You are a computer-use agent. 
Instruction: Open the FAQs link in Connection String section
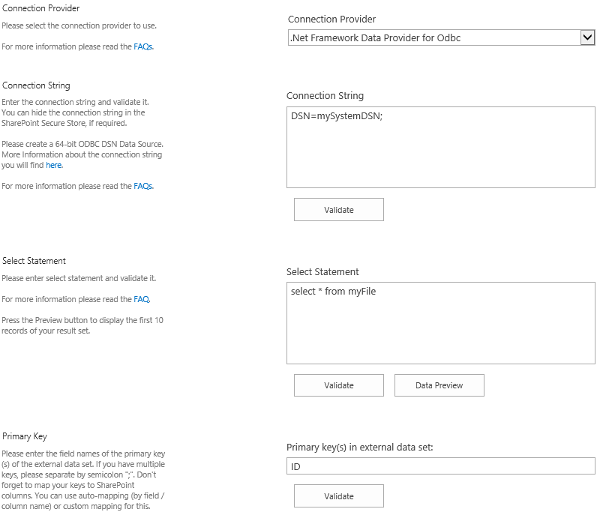coord(143,186)
